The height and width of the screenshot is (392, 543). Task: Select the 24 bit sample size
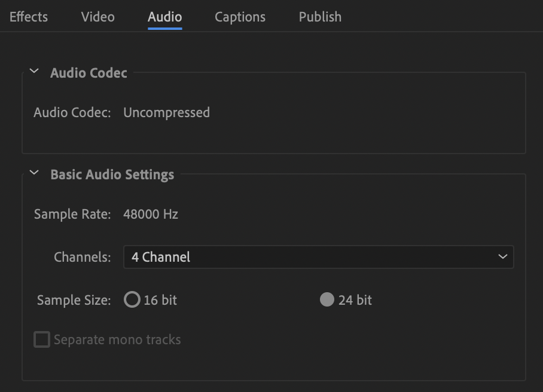coord(327,300)
